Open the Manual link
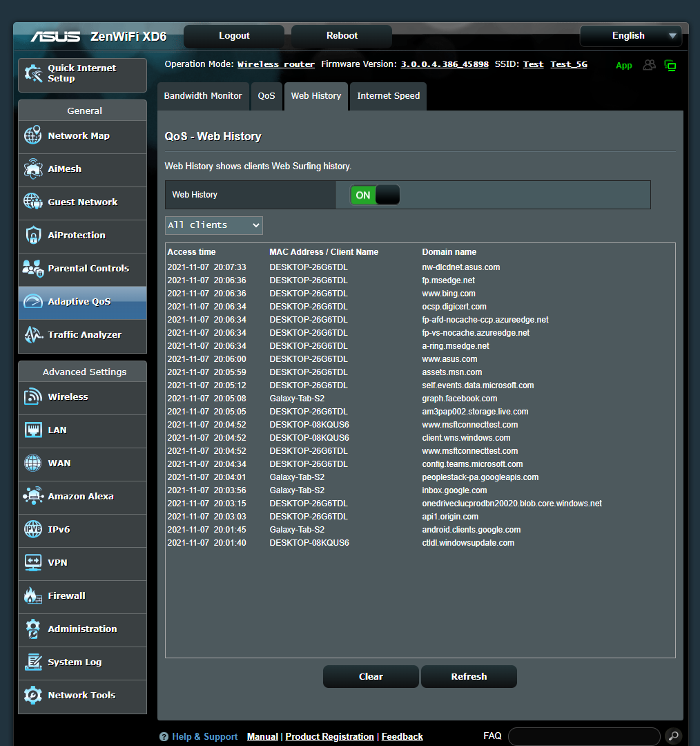700x746 pixels. click(x=262, y=736)
